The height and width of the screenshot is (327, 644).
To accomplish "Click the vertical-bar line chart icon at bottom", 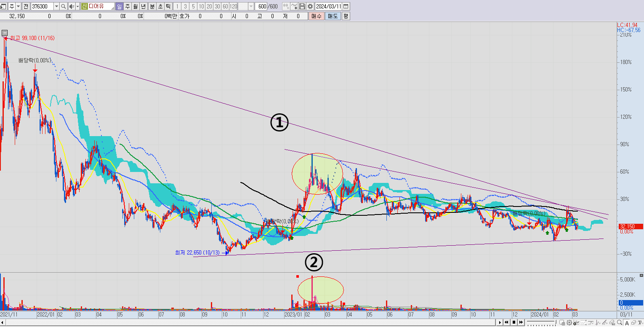I will coord(598,323).
